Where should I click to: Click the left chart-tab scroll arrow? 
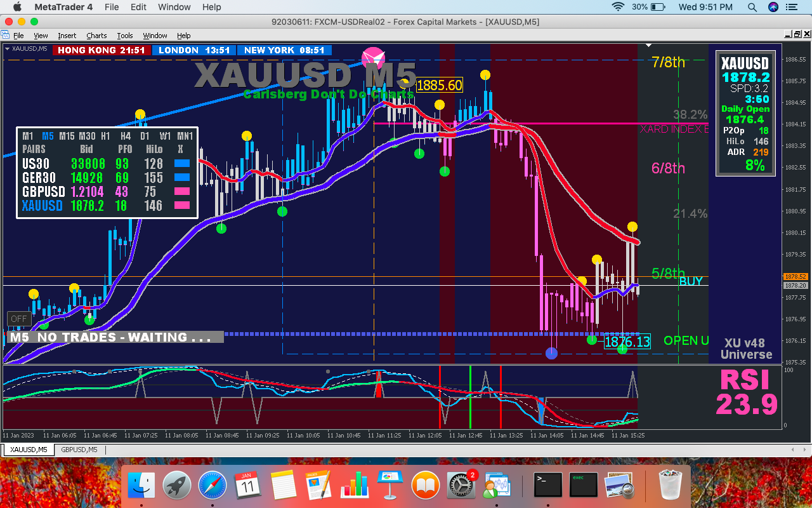tap(792, 450)
